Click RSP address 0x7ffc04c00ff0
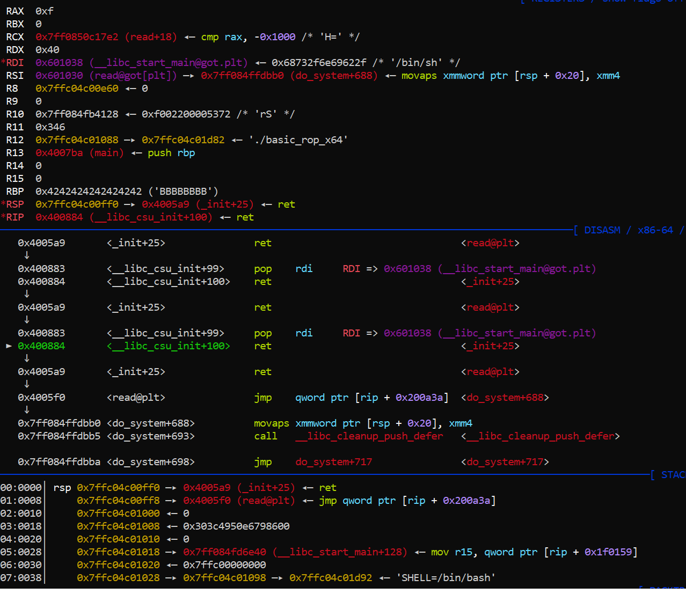This screenshot has width=686, height=616. [77, 204]
